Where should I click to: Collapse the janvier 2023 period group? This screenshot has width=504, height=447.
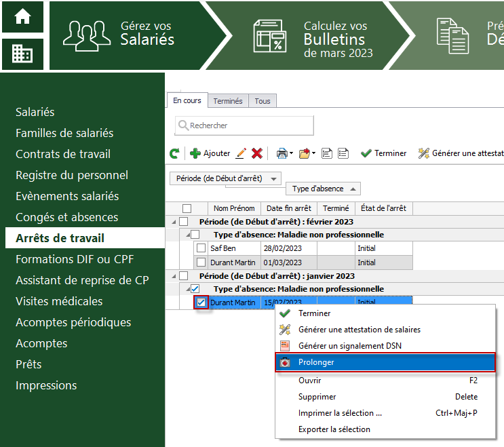(x=174, y=276)
